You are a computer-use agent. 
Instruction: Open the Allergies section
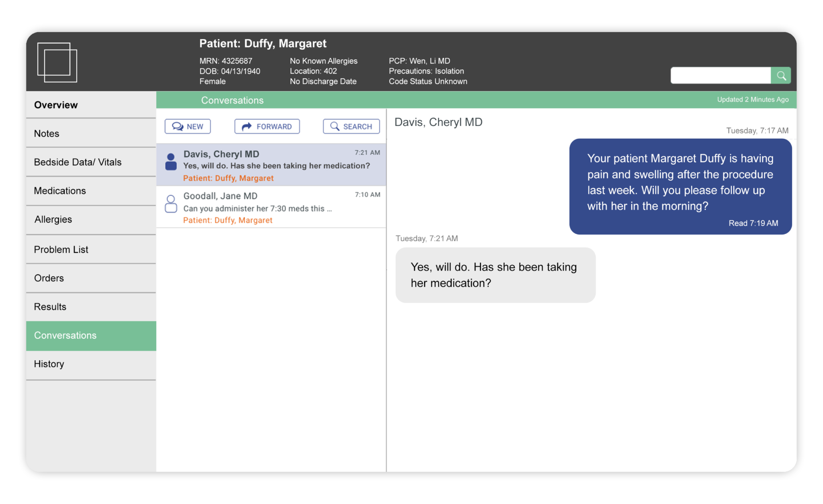(x=91, y=220)
